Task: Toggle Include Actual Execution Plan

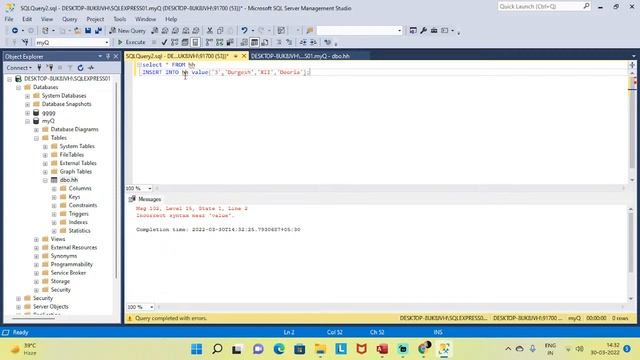Action: click(209, 42)
